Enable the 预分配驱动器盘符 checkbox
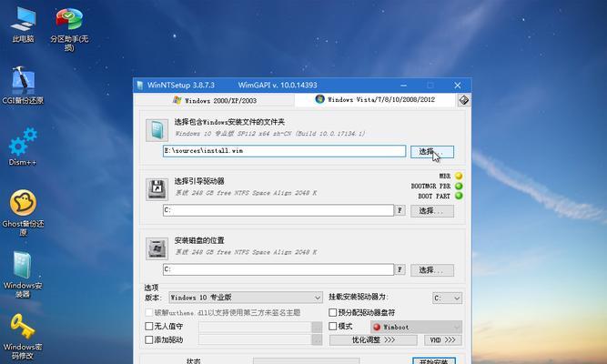Screen dimensions: 607x364 (332, 312)
